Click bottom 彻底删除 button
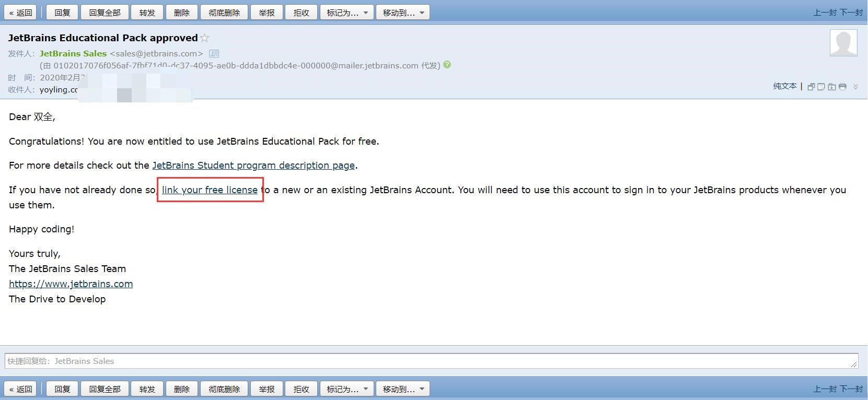 [224, 389]
